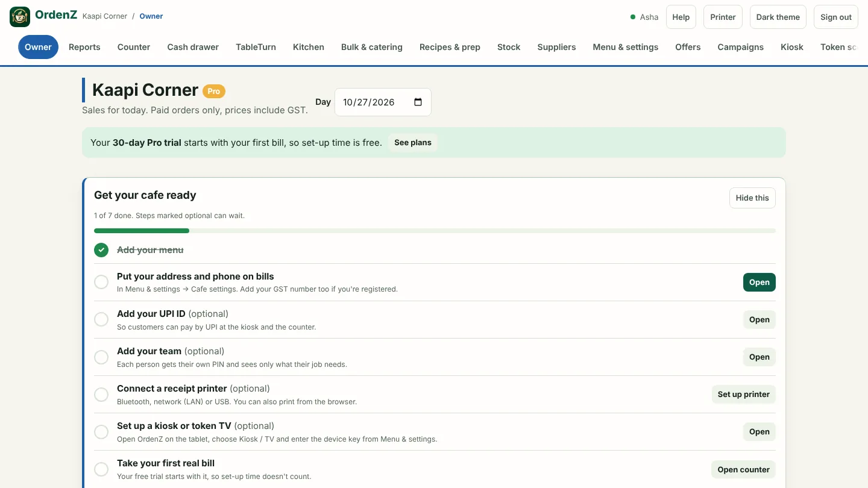The width and height of the screenshot is (868, 488).
Task: Click the setup progress bar
Action: click(x=435, y=231)
